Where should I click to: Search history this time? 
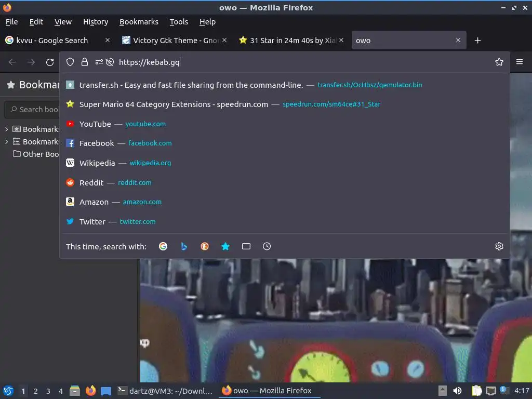coord(267,246)
